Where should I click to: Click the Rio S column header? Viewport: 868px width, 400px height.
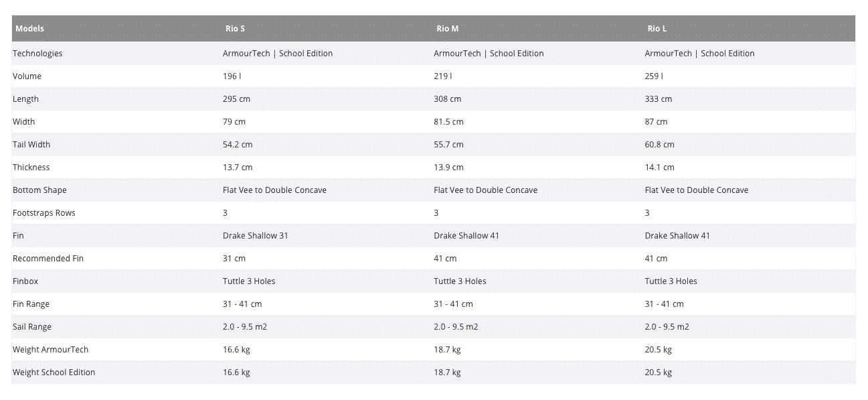(x=235, y=29)
